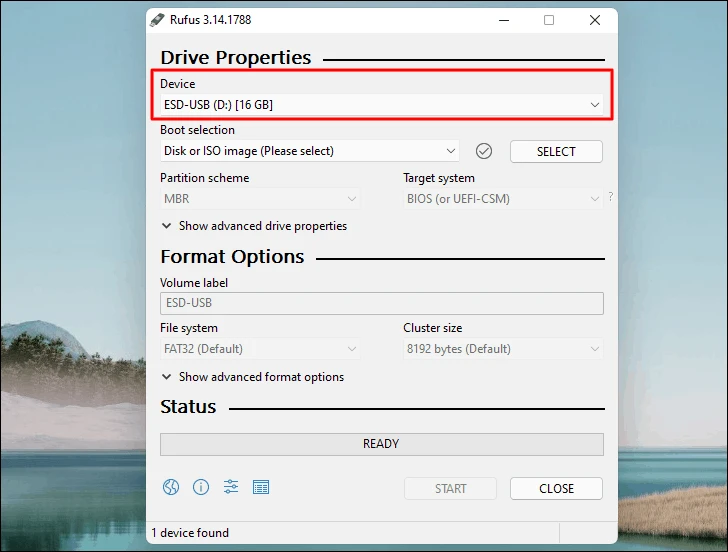Show the log window icon
728x552 pixels.
(x=260, y=487)
